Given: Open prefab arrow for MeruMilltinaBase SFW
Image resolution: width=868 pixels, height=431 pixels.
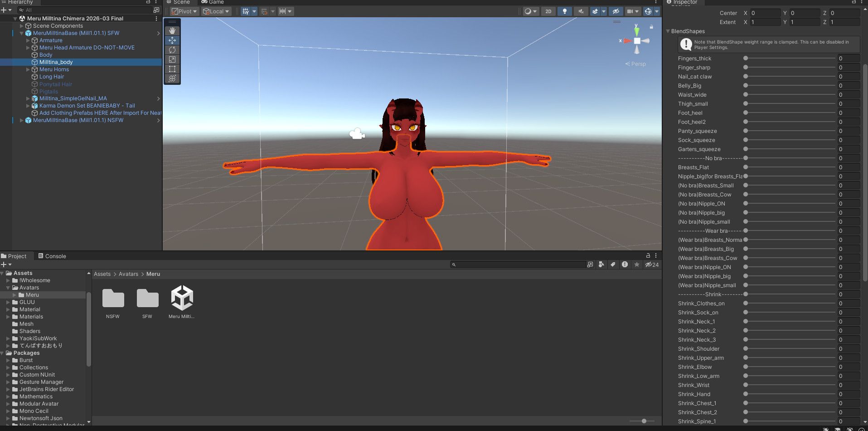Looking at the screenshot, I should tap(158, 33).
